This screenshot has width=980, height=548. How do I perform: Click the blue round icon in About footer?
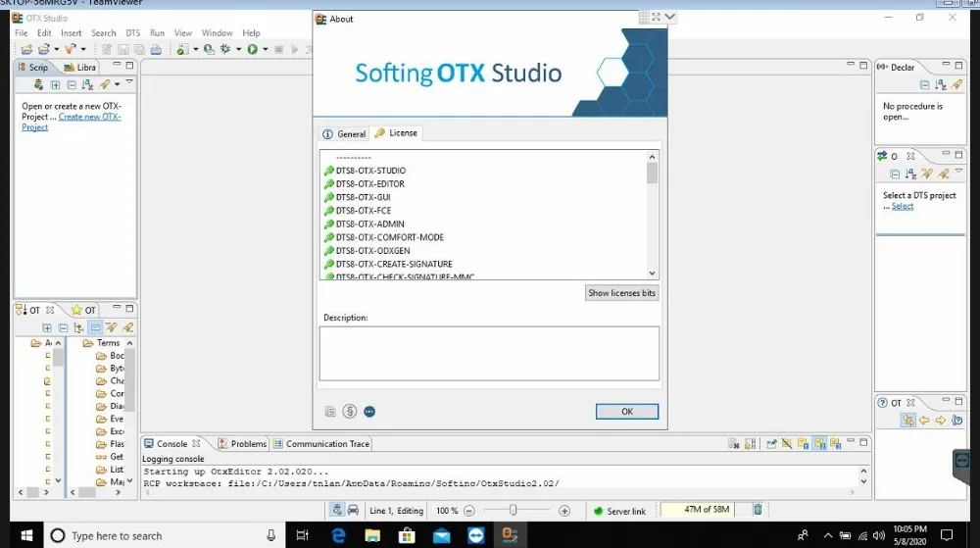(x=369, y=411)
